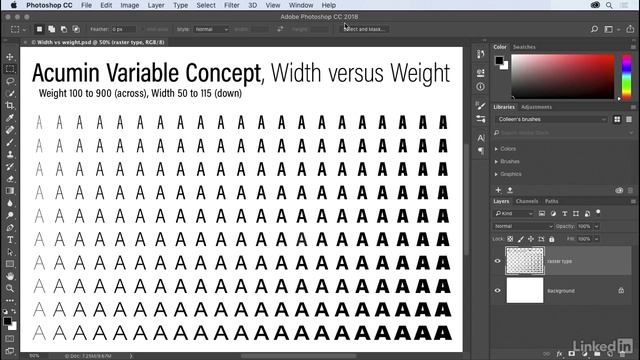Image resolution: width=640 pixels, height=360 pixels.
Task: Click the hue slider in Color panel
Action: pyautogui.click(x=627, y=77)
